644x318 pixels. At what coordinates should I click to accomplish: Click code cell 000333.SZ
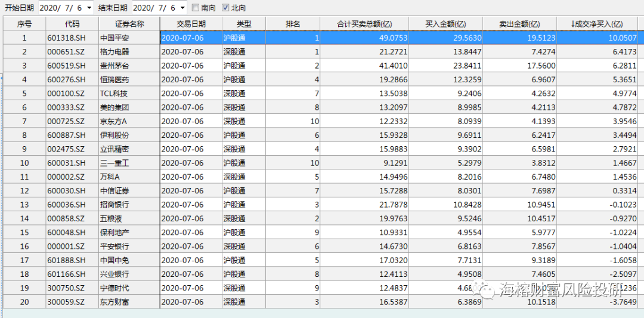click(x=72, y=107)
